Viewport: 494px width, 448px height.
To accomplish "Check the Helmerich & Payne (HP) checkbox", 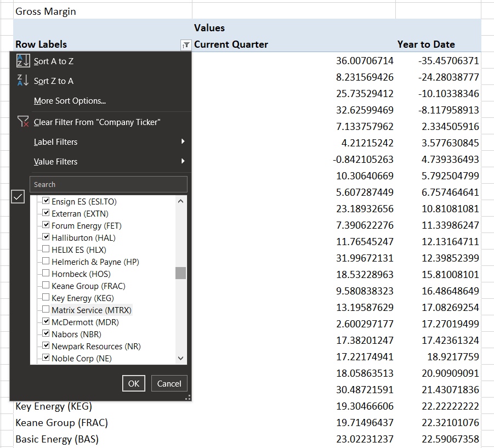I will [x=46, y=262].
